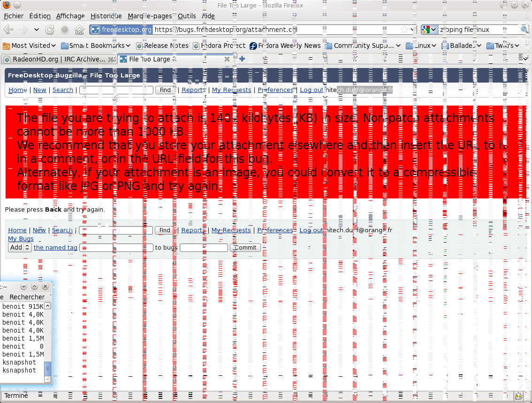The image size is (532, 403).
Task: Click the search magnifier icon in search box
Action: click(524, 30)
